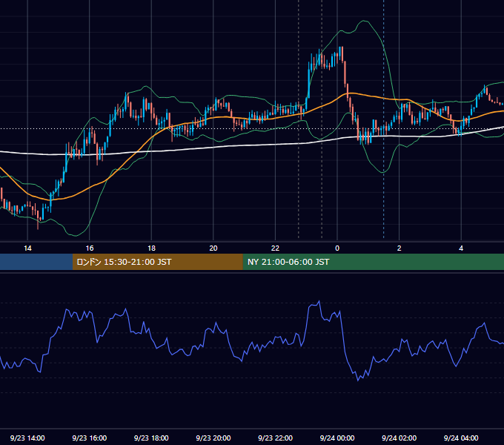The height and width of the screenshot is (445, 504).
Task: Click the 18 hour label on the upper time axis
Action: coord(151,248)
